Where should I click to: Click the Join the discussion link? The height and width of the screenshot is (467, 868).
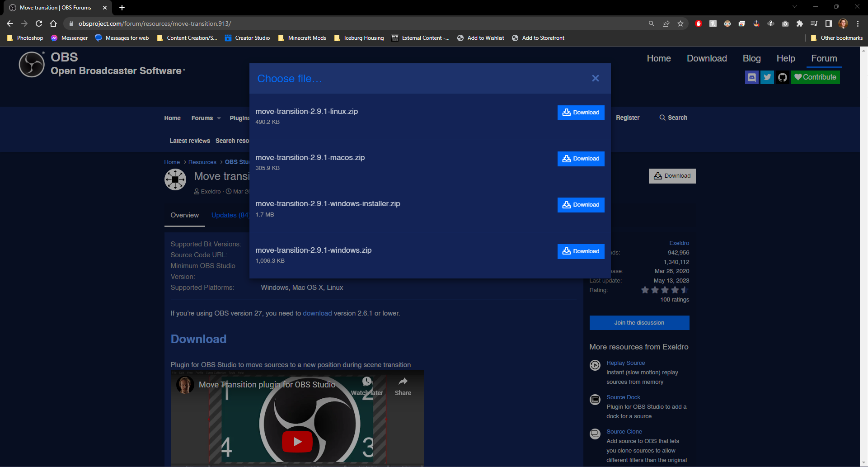pyautogui.click(x=639, y=322)
